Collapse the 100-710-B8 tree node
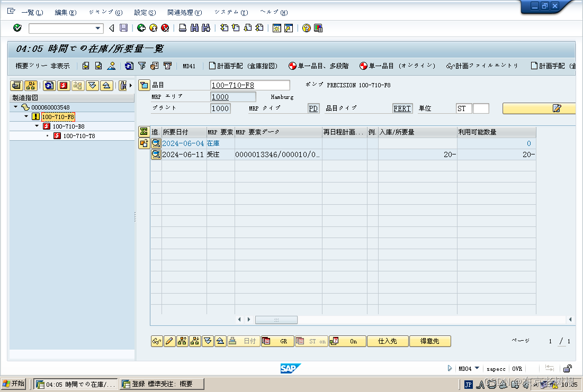Viewport: 583px width, 392px height. click(37, 126)
